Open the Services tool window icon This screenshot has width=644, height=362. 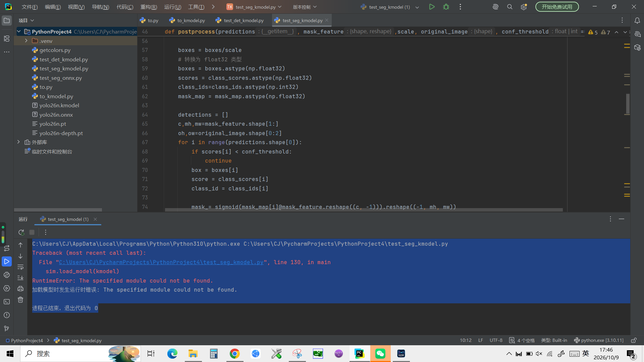pos(7,288)
